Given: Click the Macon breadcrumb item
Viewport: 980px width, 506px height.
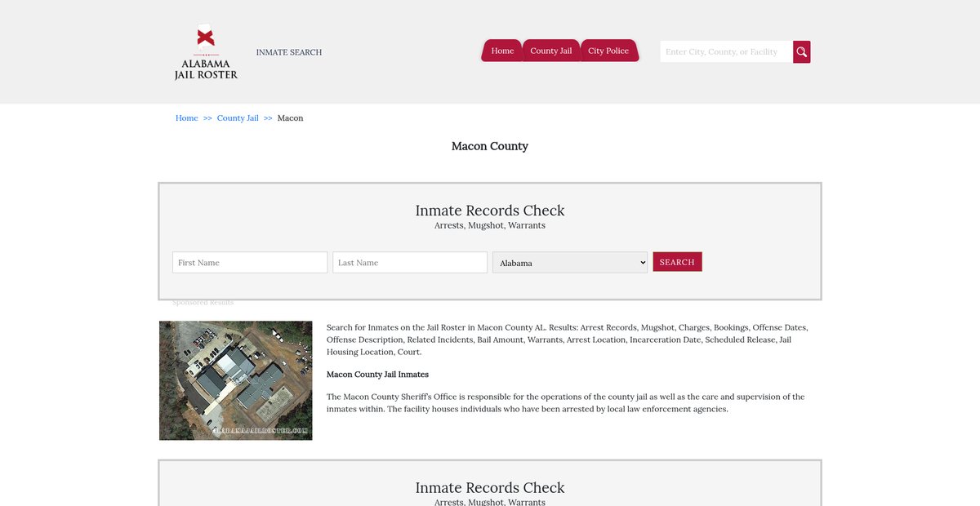Looking at the screenshot, I should (x=290, y=118).
